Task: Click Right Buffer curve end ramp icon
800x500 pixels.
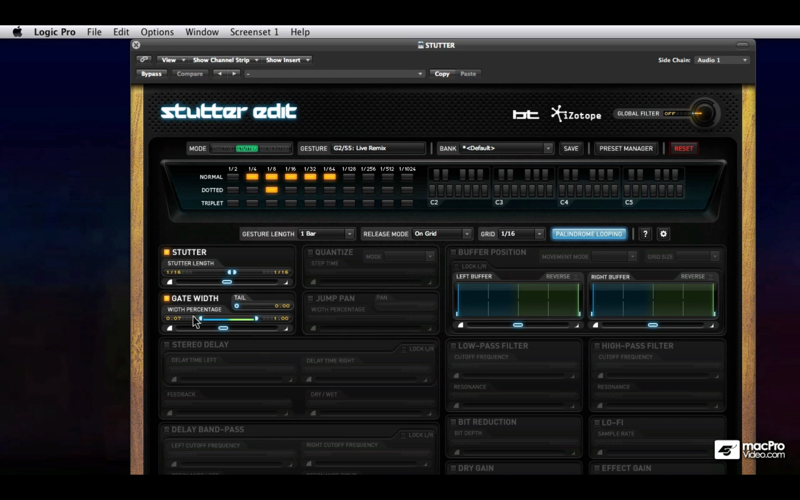Action: click(x=712, y=325)
